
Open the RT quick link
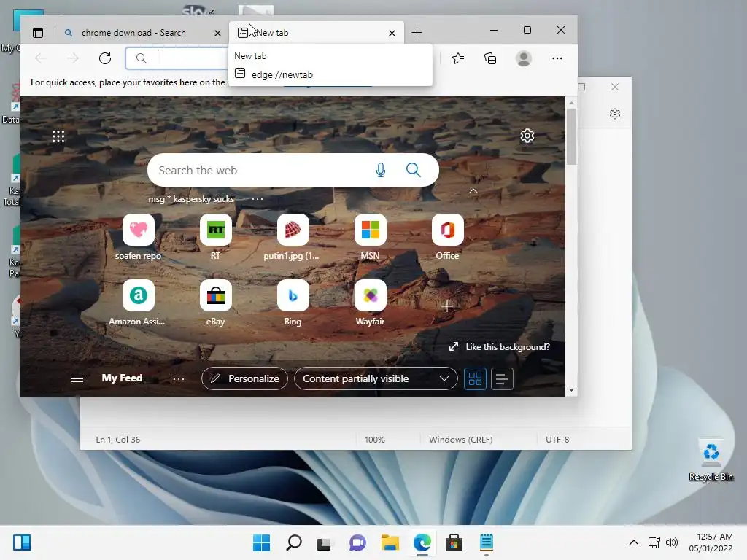(x=215, y=237)
